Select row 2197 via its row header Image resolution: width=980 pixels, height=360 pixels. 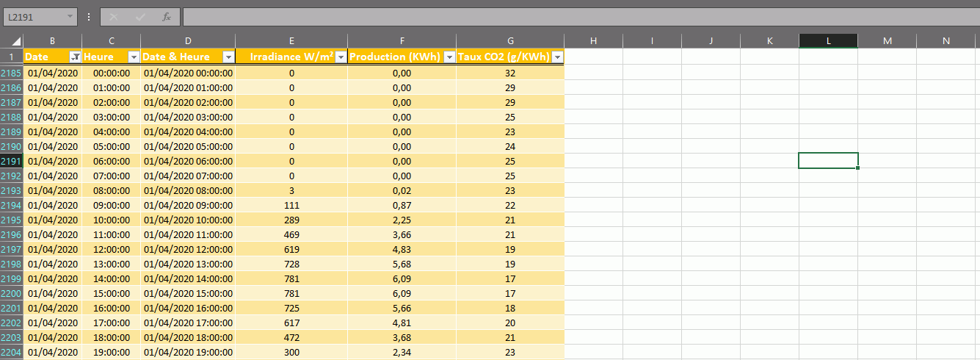pos(12,249)
